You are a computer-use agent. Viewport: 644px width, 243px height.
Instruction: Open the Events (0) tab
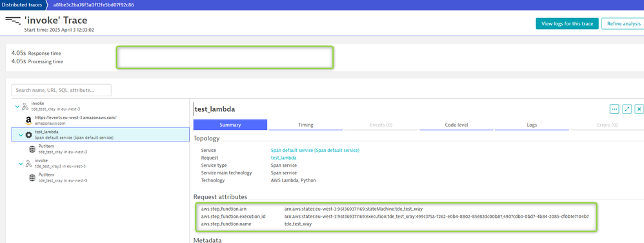coord(381,125)
